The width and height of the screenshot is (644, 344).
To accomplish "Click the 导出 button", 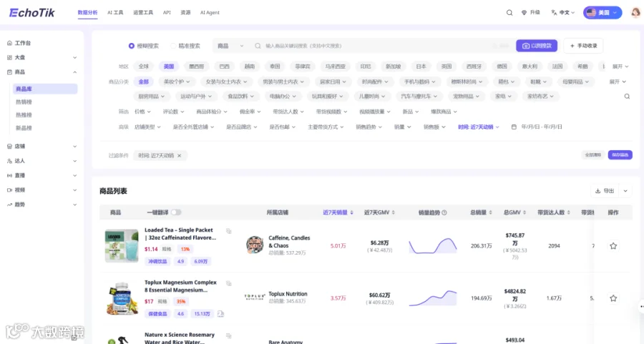I will point(605,191).
